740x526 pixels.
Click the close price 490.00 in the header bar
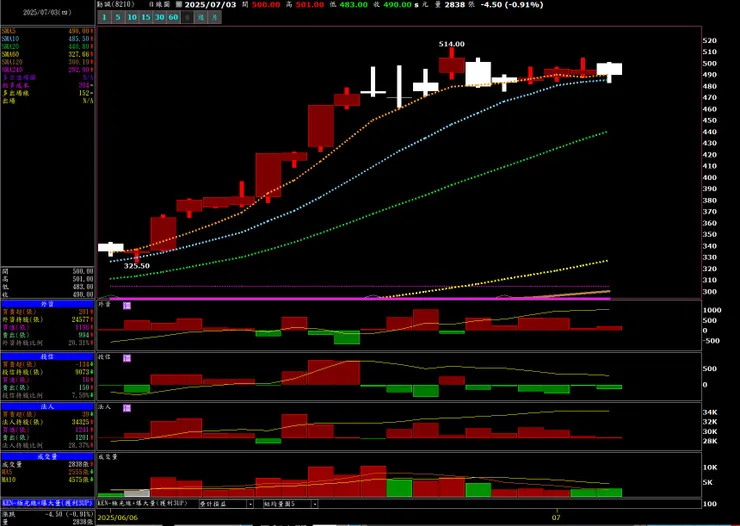point(397,5)
